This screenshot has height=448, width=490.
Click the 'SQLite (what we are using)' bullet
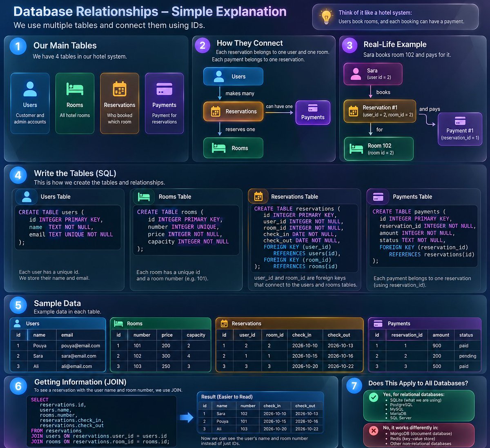point(416,400)
